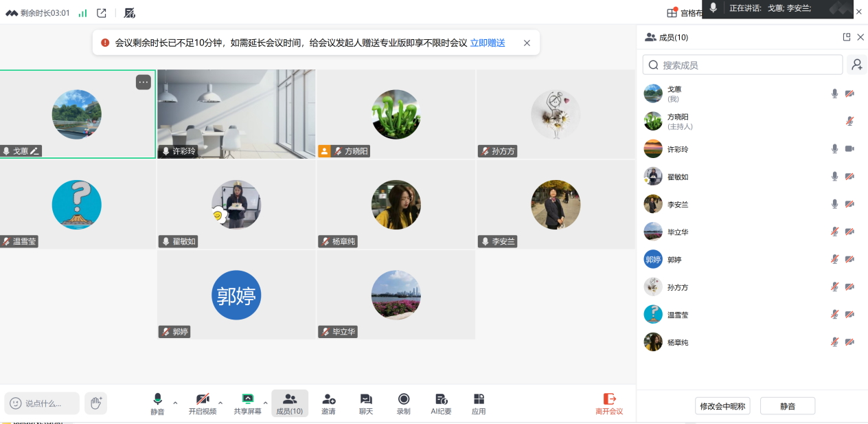Image resolution: width=868 pixels, height=424 pixels.
Task: Expand share options arrow beside 共享屏幕
Action: 266,403
